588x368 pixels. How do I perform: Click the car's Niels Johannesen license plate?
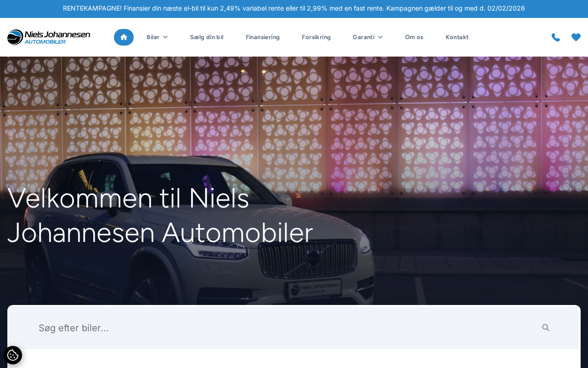point(315,289)
